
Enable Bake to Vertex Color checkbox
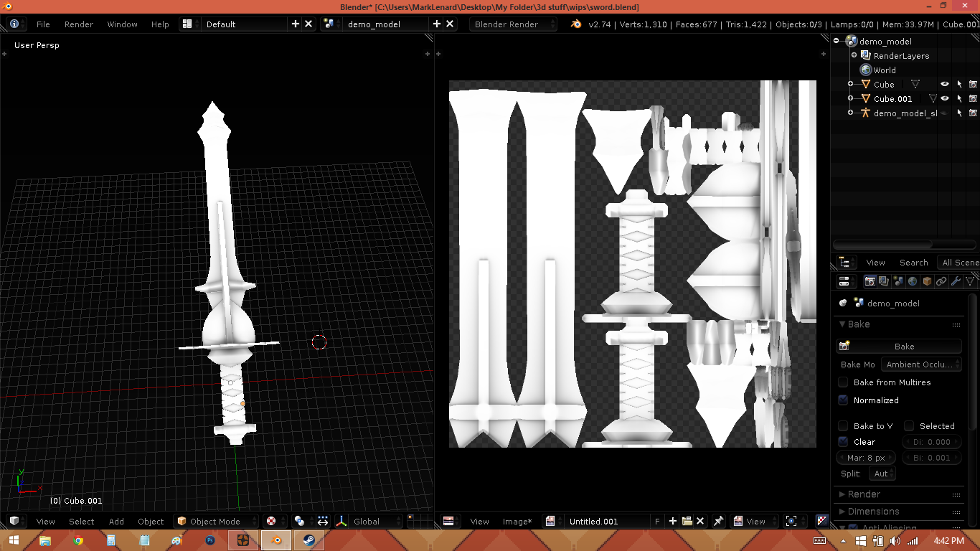click(844, 426)
